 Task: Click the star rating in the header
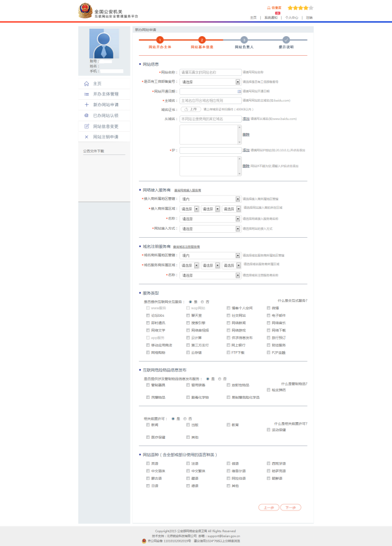(300, 8)
